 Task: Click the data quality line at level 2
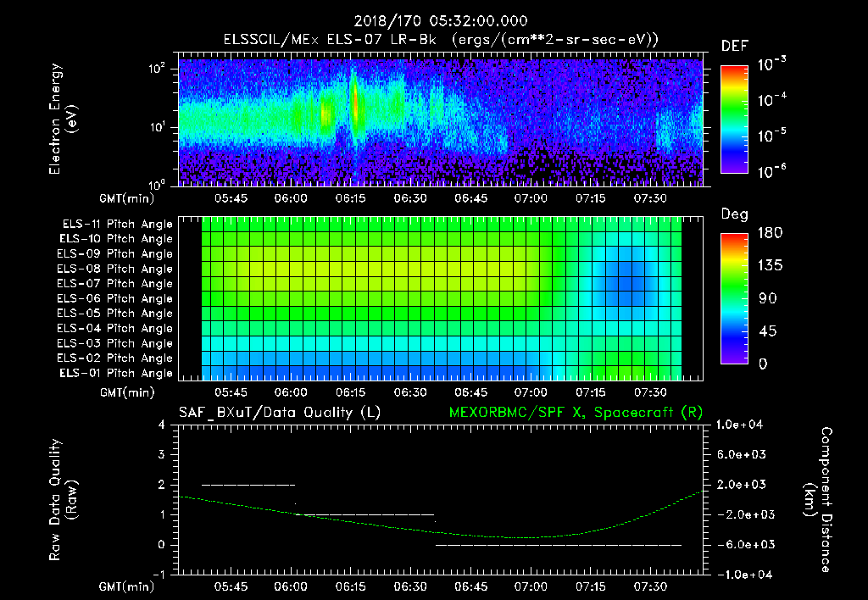[x=248, y=485]
